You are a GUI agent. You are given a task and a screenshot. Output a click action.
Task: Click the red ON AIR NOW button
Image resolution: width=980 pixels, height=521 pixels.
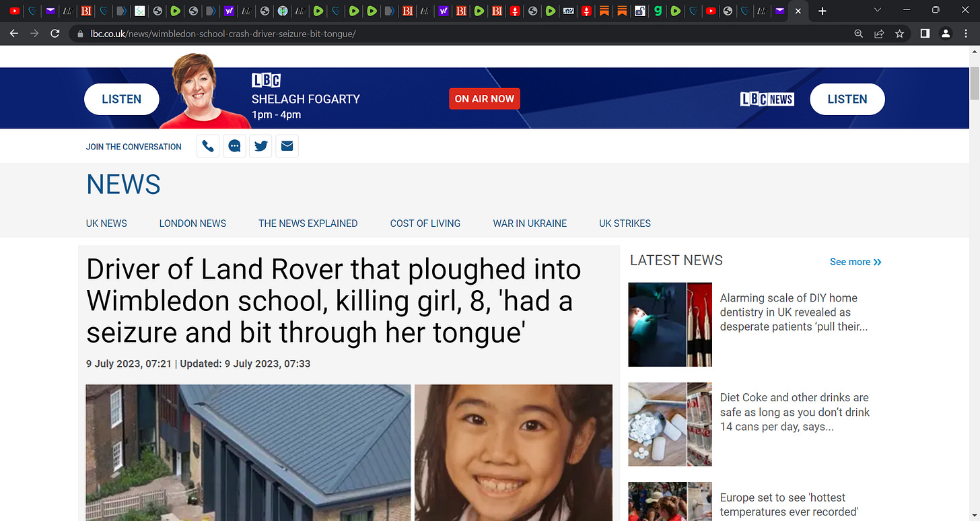click(x=485, y=99)
